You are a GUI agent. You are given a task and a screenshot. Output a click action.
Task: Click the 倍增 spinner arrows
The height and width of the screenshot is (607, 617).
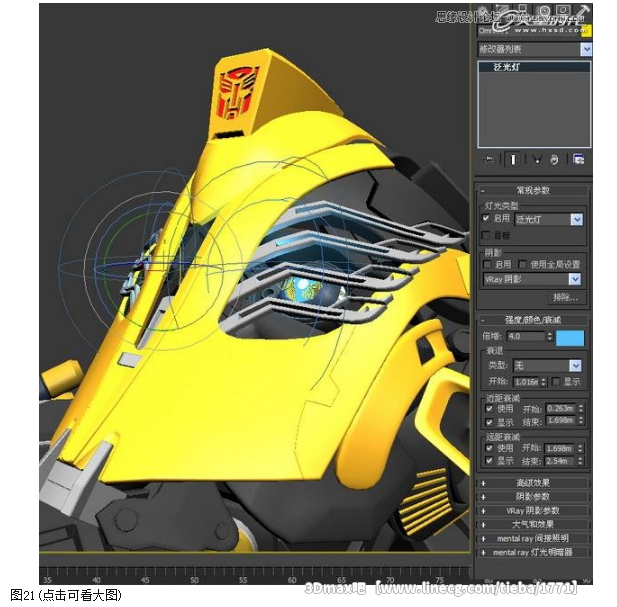[x=549, y=336]
